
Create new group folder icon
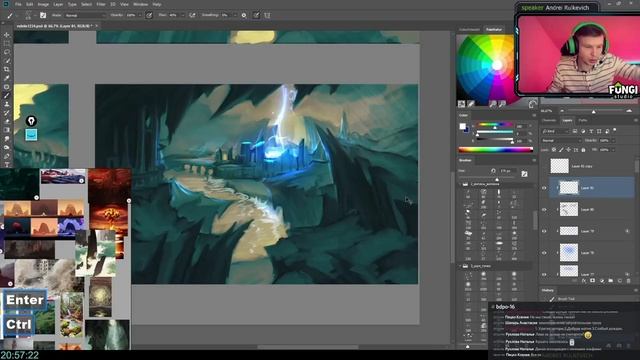click(x=611, y=281)
